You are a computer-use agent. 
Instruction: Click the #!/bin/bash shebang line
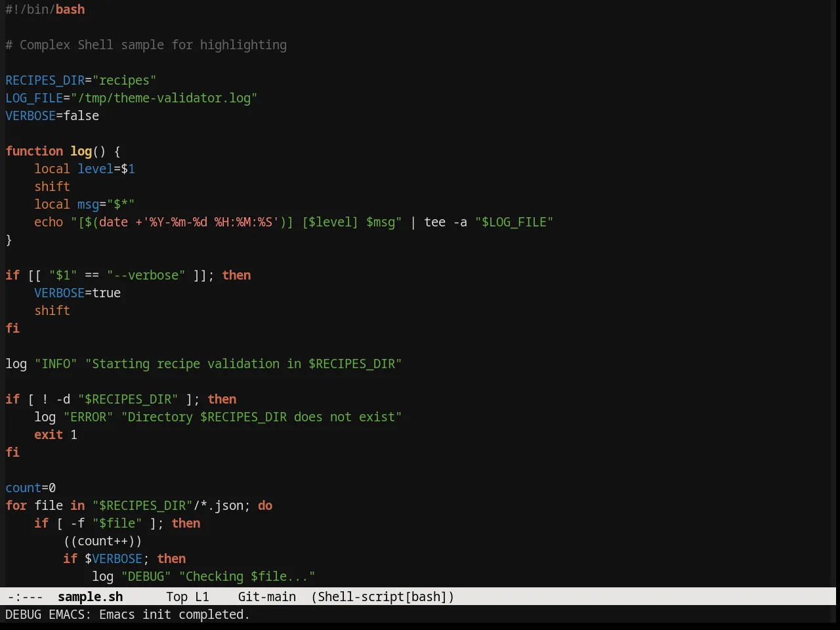[45, 9]
